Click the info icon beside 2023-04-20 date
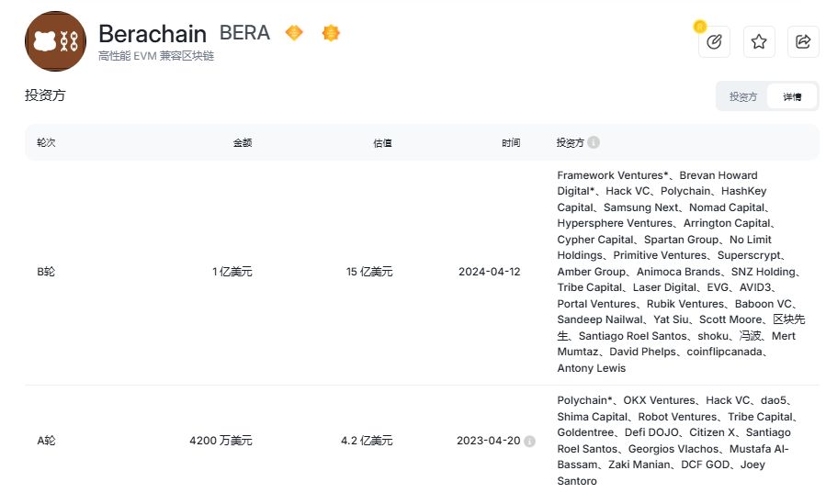 pos(529,441)
